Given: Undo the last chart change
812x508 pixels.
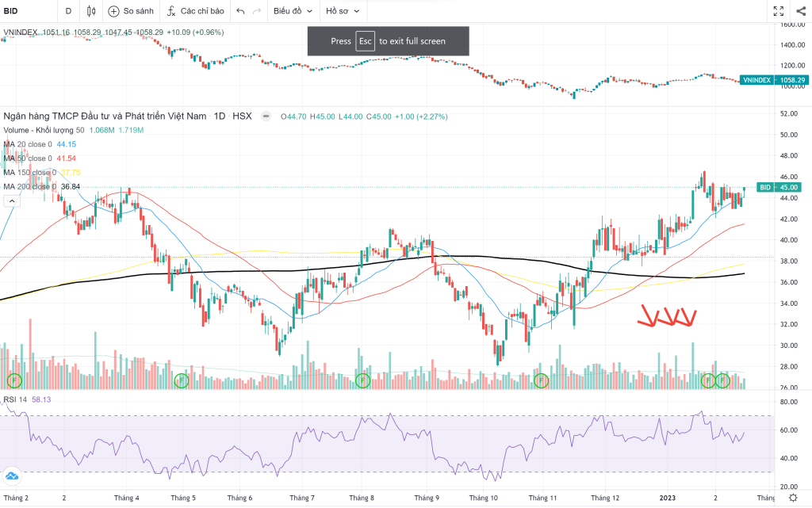Looking at the screenshot, I should [x=240, y=11].
